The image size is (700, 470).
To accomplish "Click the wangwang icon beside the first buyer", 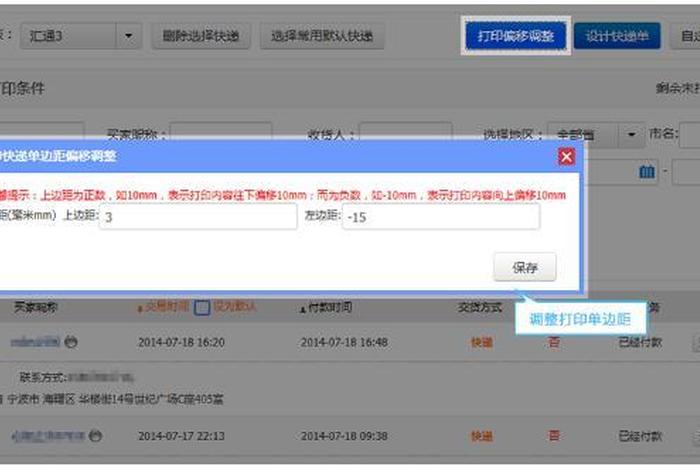I will pos(72,342).
